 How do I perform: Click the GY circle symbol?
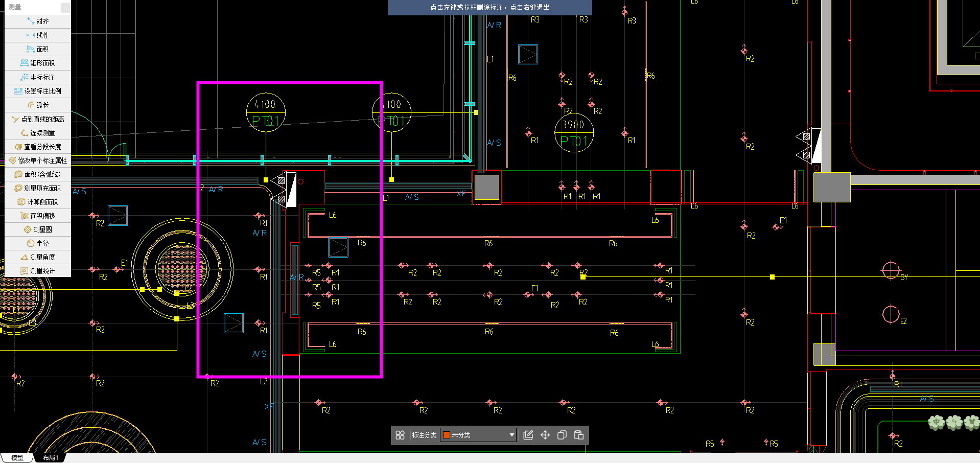[x=891, y=270]
